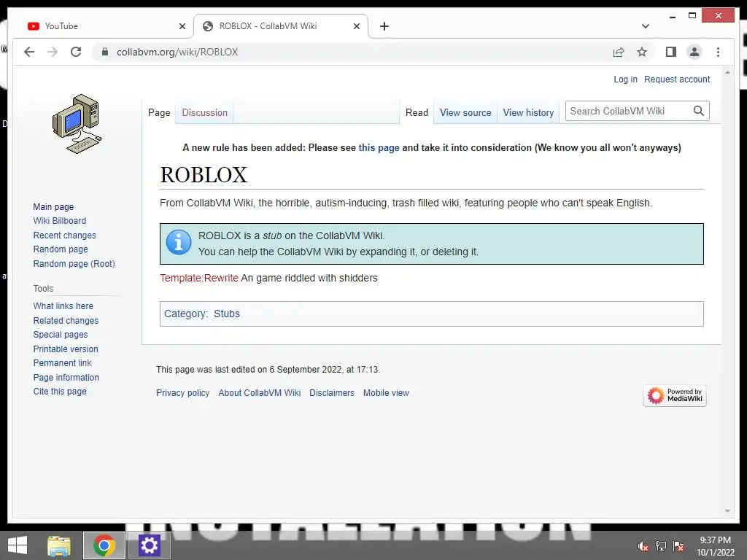747x560 pixels.
Task: Select the Read tab
Action: 417,113
